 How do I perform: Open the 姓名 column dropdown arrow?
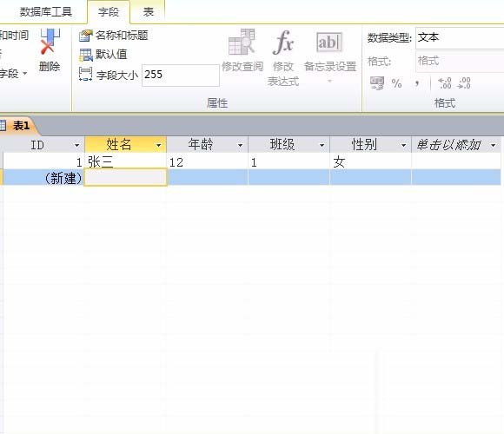pyautogui.click(x=158, y=146)
